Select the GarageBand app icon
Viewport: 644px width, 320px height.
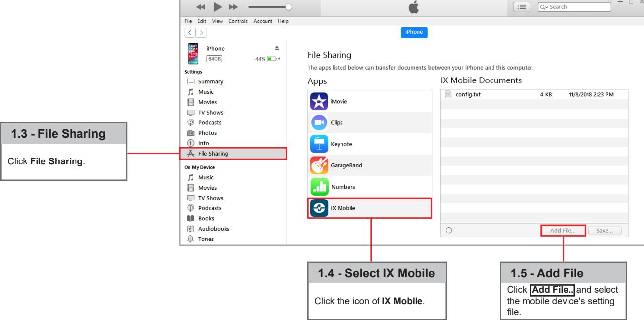pos(319,165)
